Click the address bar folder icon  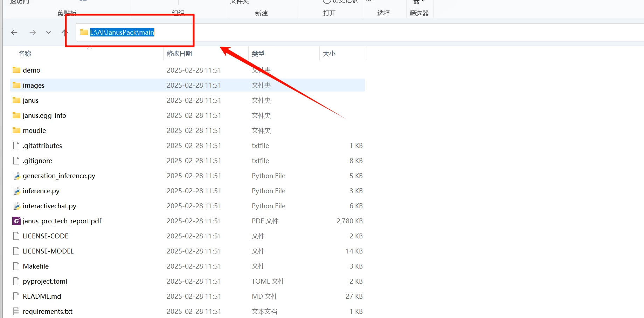point(84,32)
